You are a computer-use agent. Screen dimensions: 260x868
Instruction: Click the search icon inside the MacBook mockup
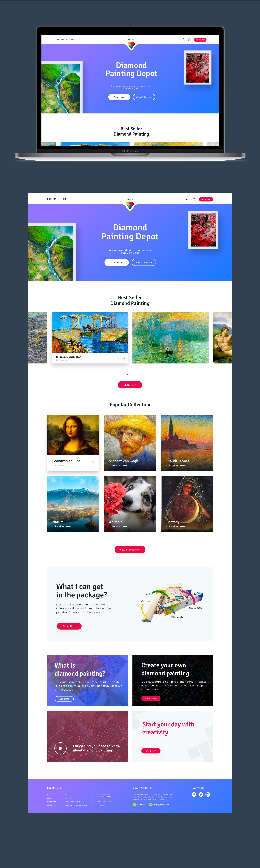click(x=183, y=39)
